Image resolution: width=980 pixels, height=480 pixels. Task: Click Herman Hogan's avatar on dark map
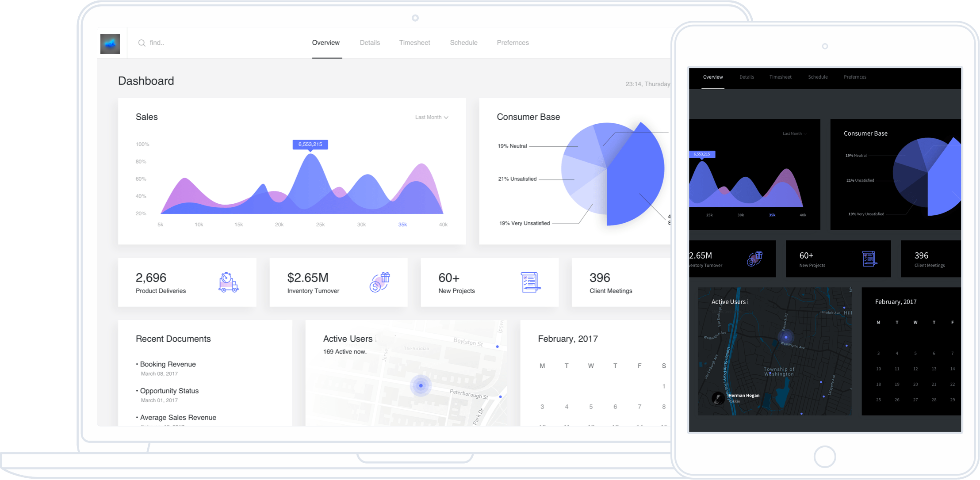click(x=718, y=398)
